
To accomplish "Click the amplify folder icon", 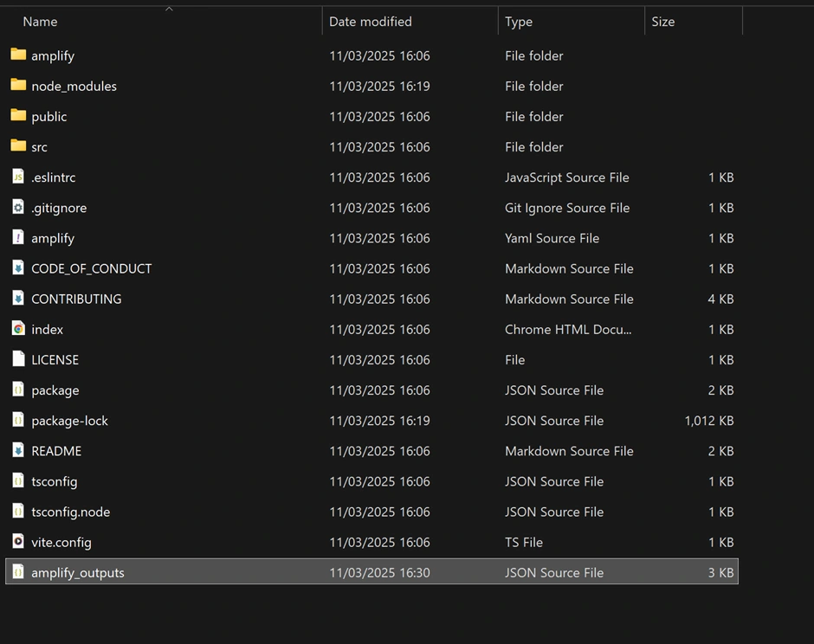I will coord(18,55).
